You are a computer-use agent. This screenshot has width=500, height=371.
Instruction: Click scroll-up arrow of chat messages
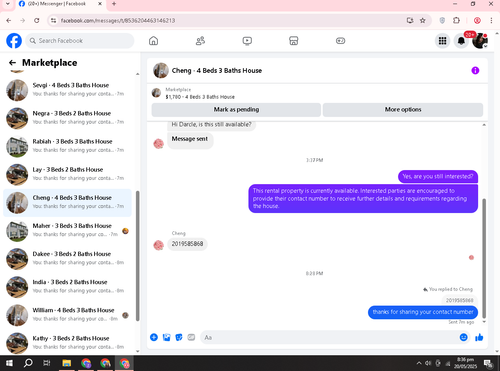pos(484,125)
